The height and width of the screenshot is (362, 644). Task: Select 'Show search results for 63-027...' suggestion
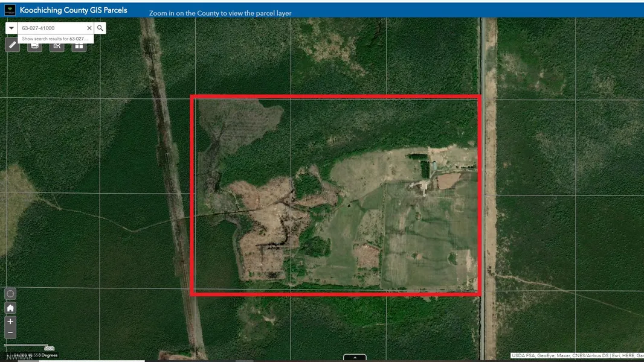click(54, 39)
